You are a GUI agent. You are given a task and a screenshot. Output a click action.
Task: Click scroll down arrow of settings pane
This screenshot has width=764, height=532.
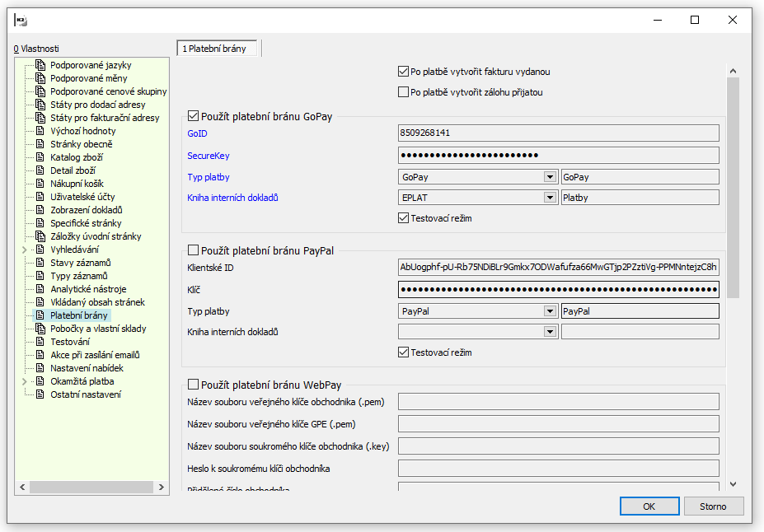click(x=733, y=484)
